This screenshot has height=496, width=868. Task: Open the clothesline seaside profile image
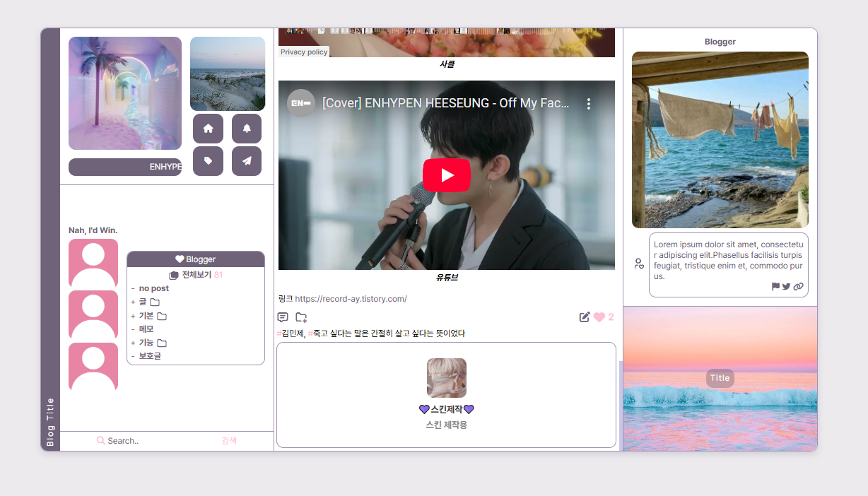tap(720, 140)
